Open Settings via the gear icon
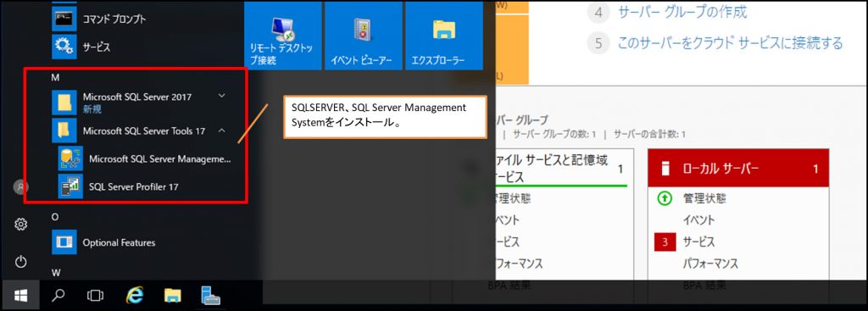 pyautogui.click(x=20, y=224)
